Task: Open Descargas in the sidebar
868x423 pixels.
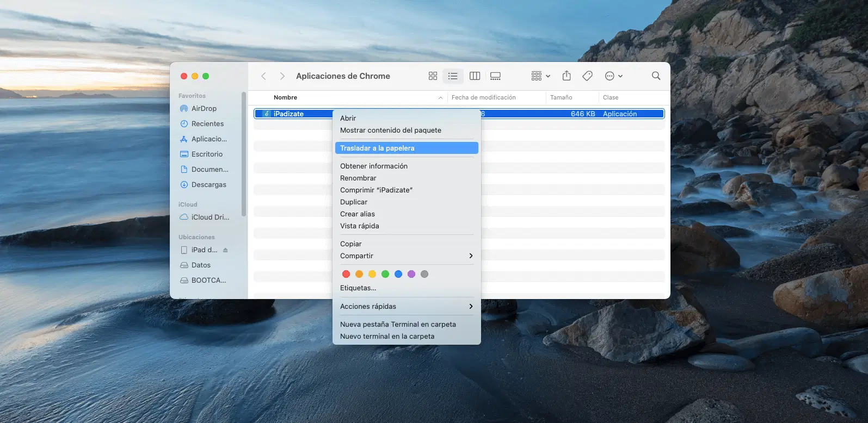Action: point(208,185)
